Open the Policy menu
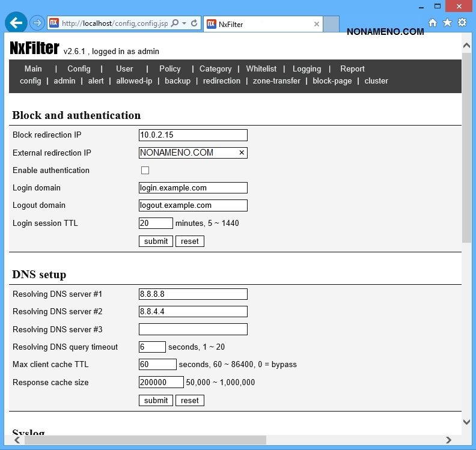The width and height of the screenshot is (476, 450). click(169, 69)
